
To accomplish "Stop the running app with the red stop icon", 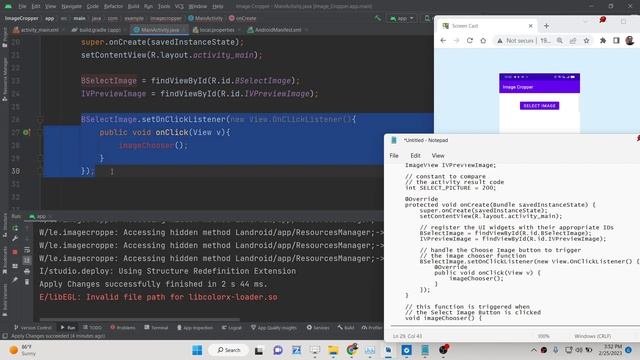I will [x=15, y=252].
